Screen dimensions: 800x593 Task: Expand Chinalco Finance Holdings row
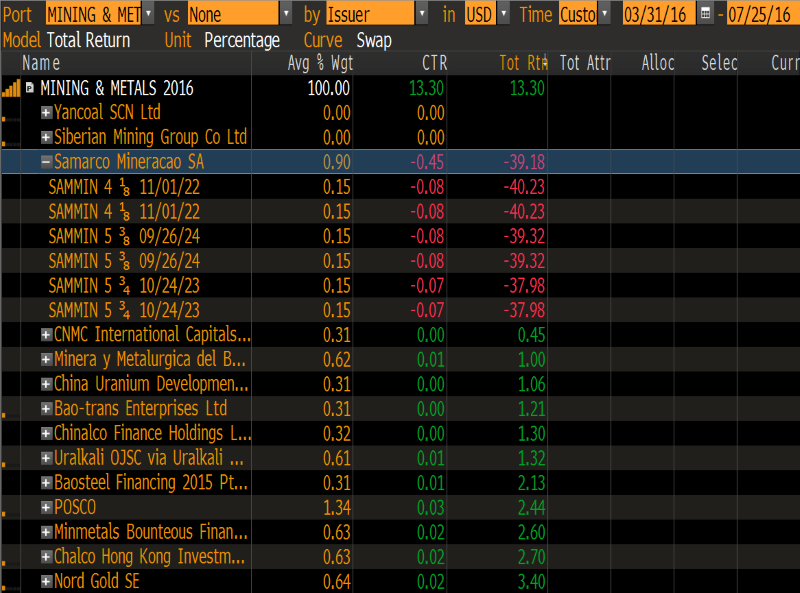(46, 433)
